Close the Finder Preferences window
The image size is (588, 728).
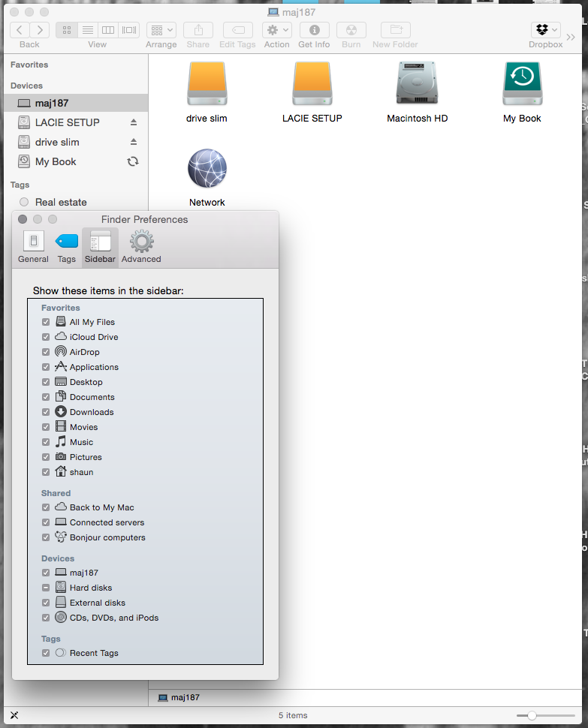tap(23, 219)
